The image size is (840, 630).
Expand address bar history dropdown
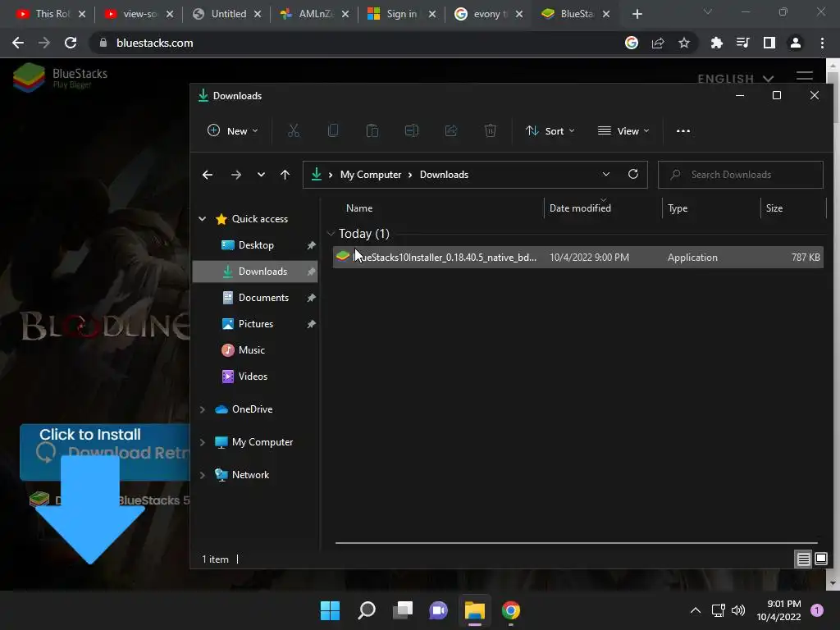coord(606,174)
